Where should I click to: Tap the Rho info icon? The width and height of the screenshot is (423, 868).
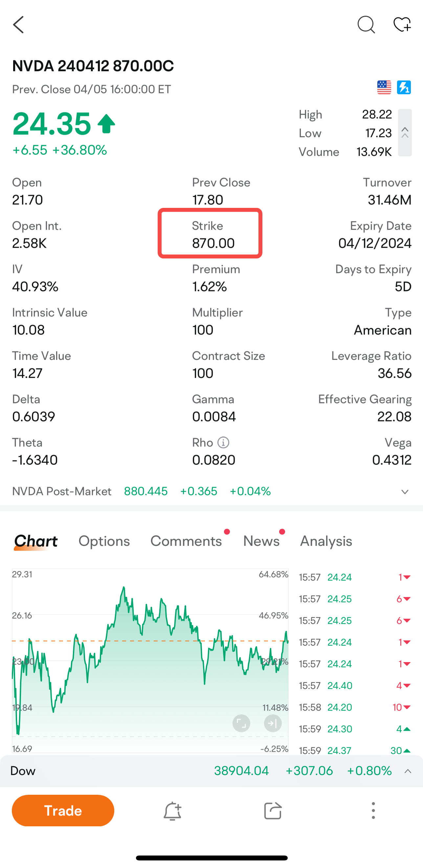click(223, 442)
